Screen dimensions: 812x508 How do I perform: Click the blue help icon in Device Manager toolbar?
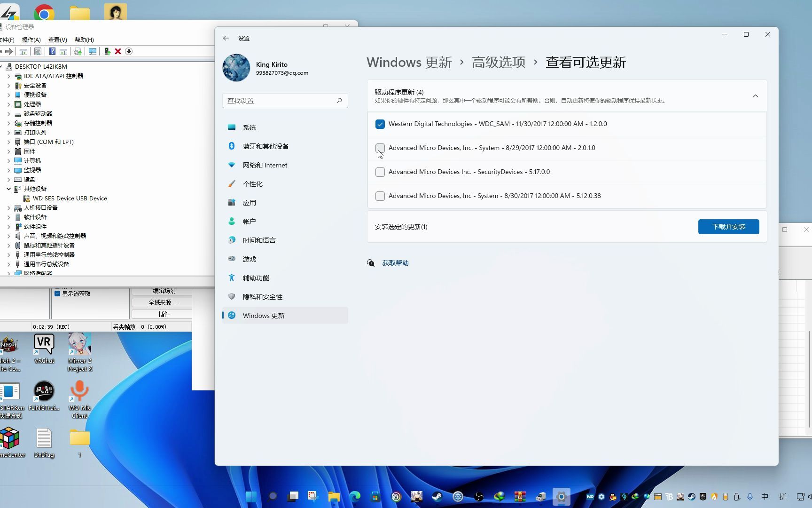pyautogui.click(x=52, y=51)
